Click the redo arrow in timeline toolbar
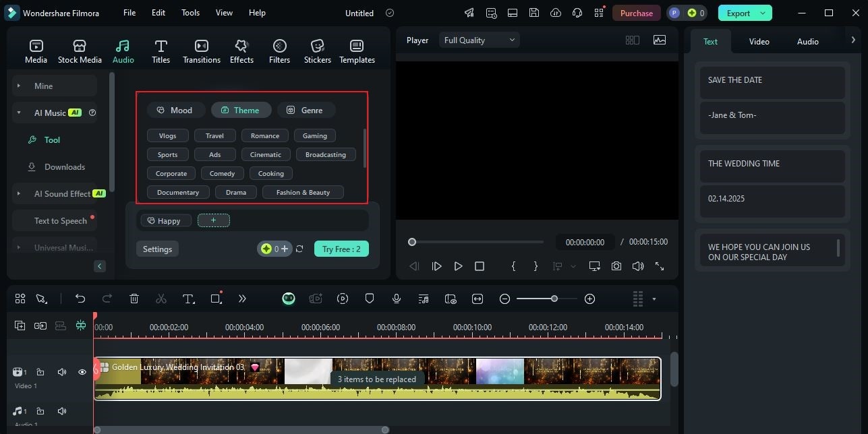Image resolution: width=868 pixels, height=434 pixels. pos(107,299)
